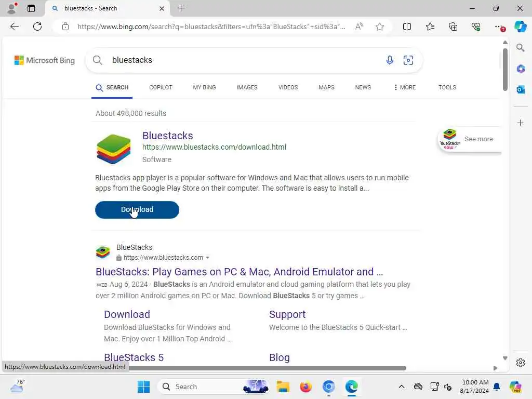The width and height of the screenshot is (532, 399).
Task: Open the taskbar clock and date
Action: point(474,387)
